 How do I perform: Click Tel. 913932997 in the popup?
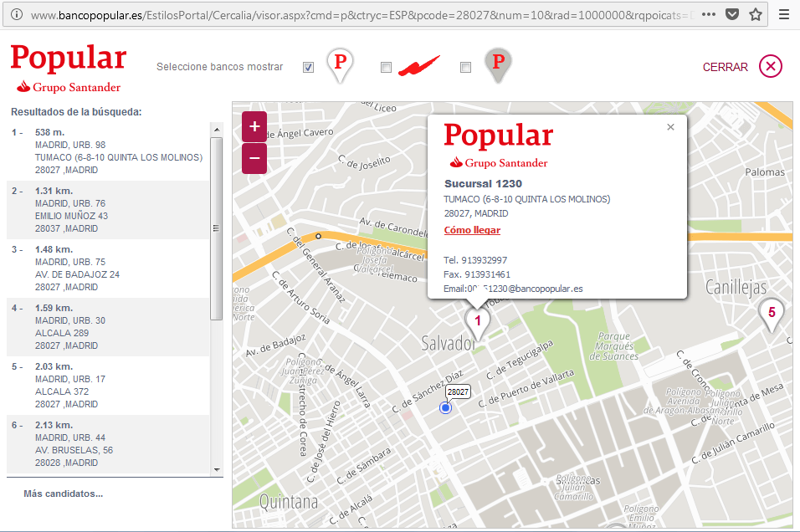point(475,260)
